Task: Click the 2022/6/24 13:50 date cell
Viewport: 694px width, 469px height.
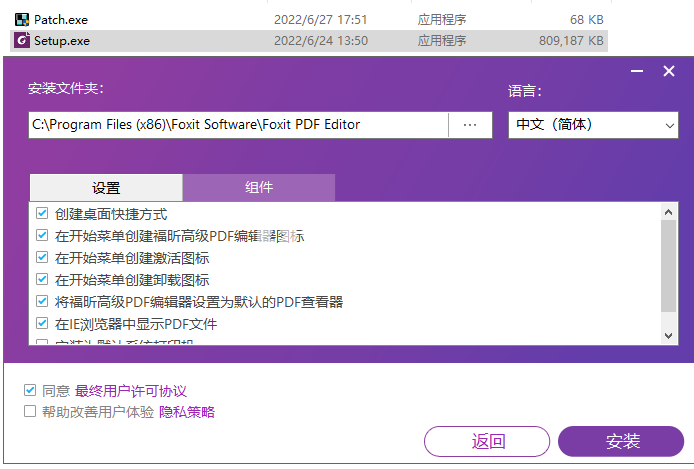Action: click(321, 41)
